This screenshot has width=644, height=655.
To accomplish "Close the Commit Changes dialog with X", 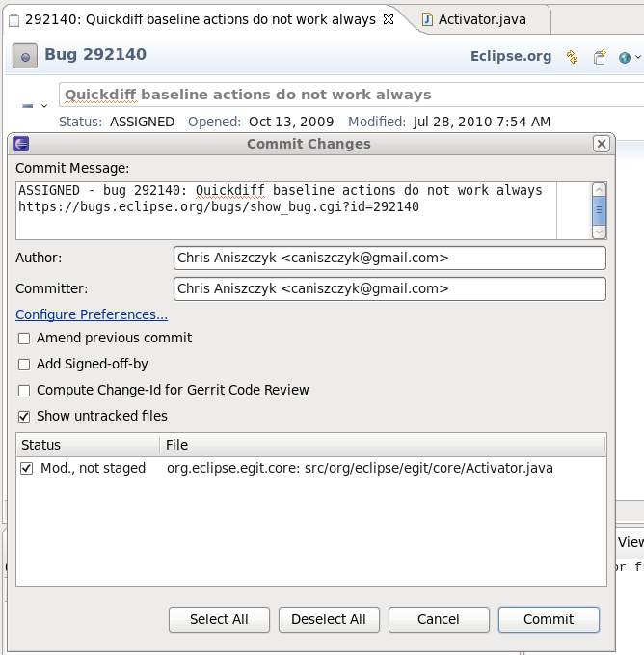I will [601, 144].
